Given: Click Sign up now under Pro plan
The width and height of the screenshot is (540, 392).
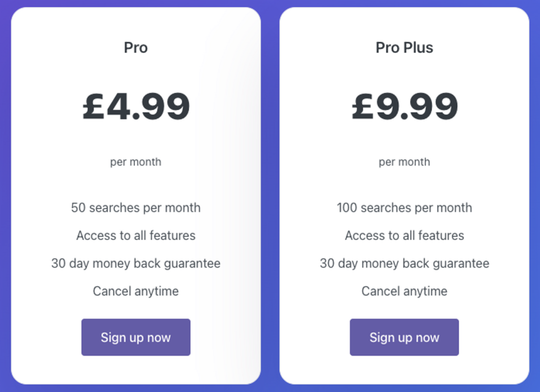Looking at the screenshot, I should point(135,338).
